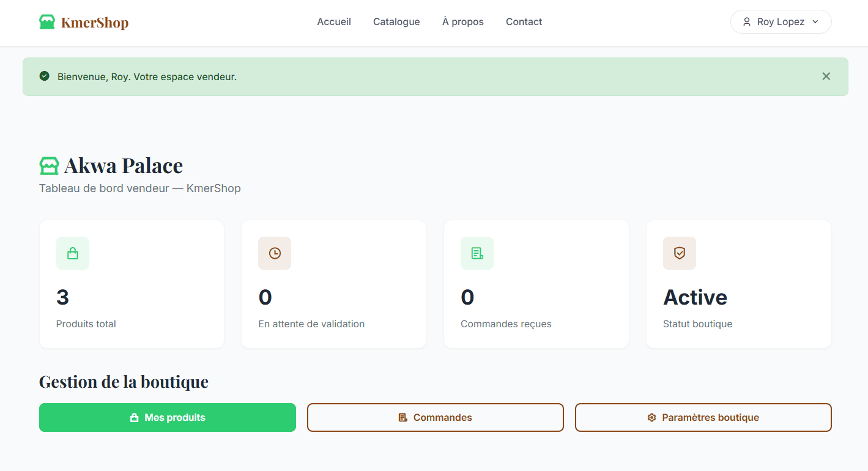This screenshot has width=868, height=471.
Task: Click the clock icon on En attente card
Action: [x=275, y=253]
